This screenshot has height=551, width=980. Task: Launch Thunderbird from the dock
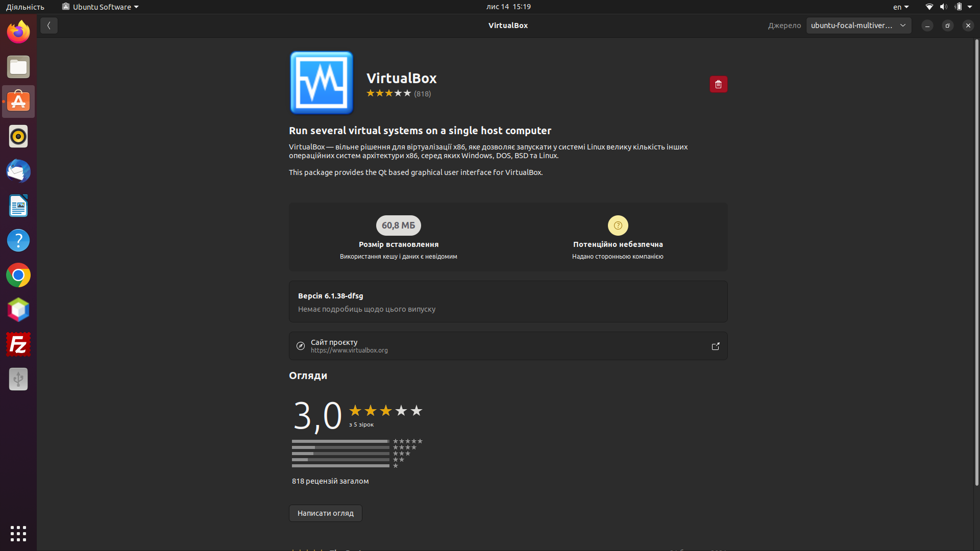[x=18, y=171]
